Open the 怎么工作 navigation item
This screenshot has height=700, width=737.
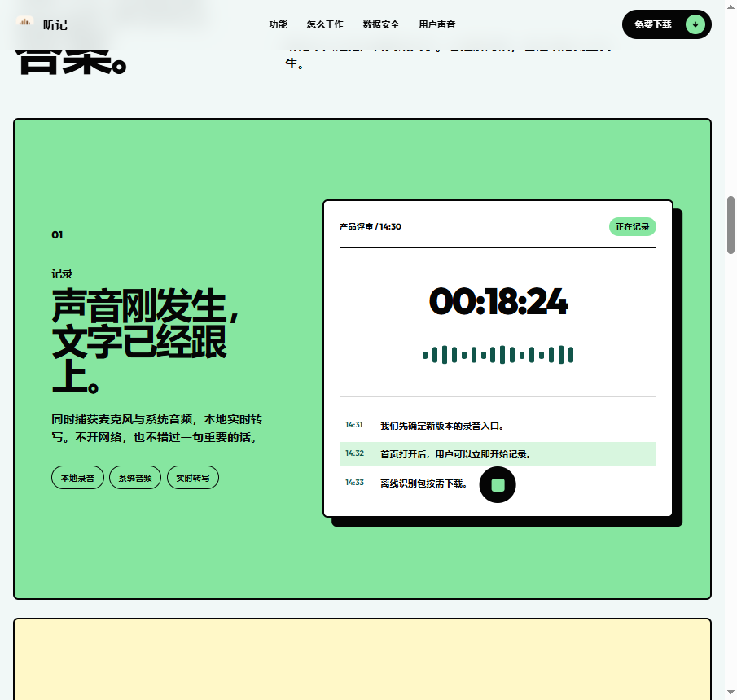(x=325, y=24)
